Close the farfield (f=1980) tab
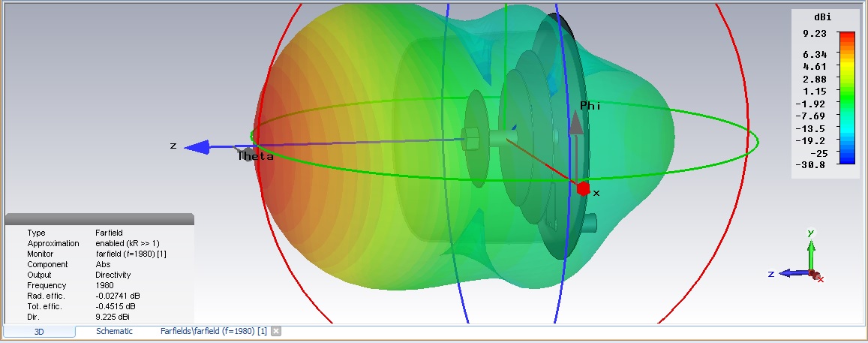868x343 pixels. tap(276, 331)
